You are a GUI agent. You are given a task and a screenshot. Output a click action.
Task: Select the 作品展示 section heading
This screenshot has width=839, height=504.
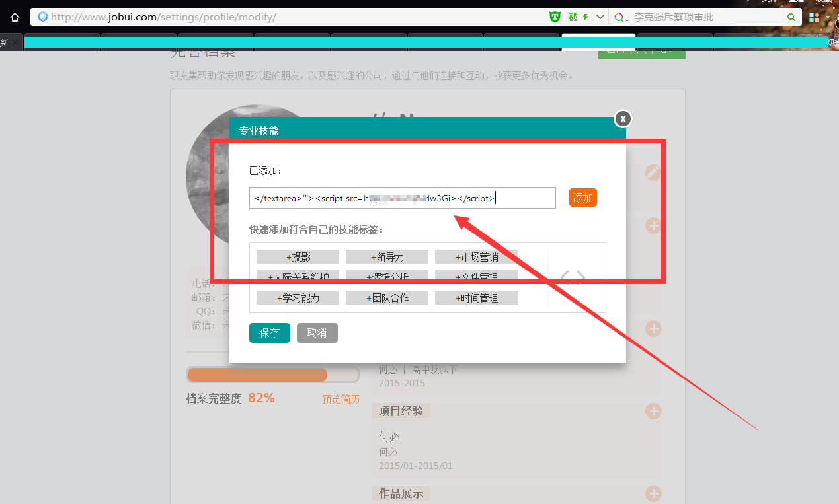401,493
